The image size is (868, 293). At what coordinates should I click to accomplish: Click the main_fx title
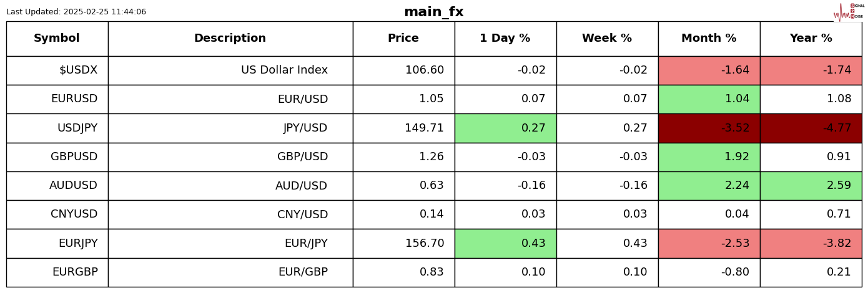point(433,12)
